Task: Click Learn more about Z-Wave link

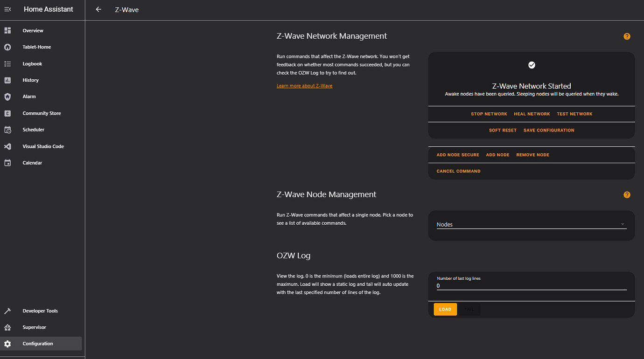Action: [x=304, y=85]
